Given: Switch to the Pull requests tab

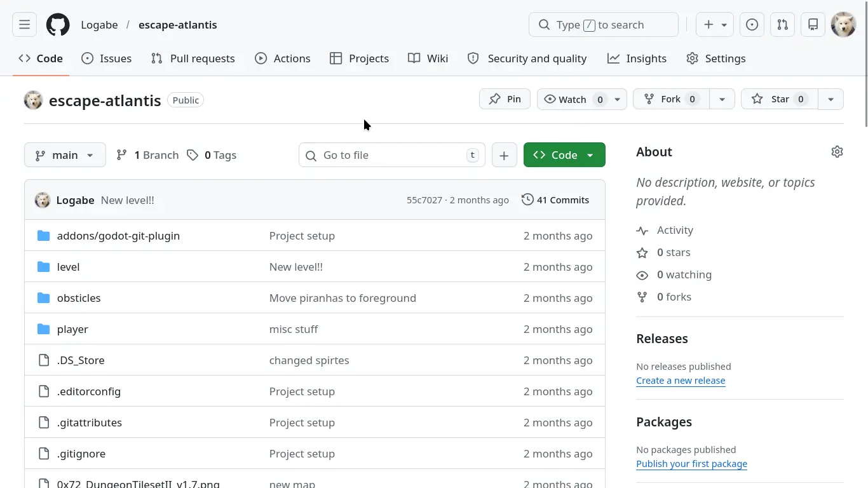Looking at the screenshot, I should (193, 58).
